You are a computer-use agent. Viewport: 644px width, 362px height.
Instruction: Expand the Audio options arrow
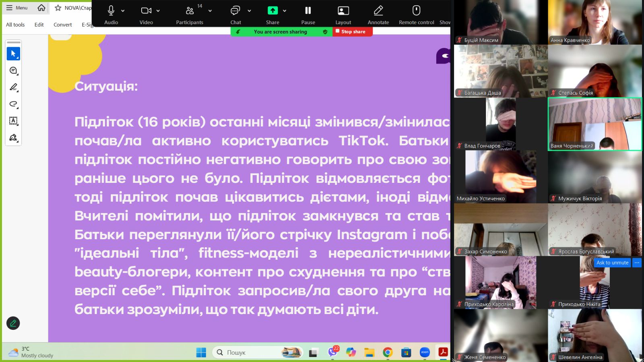[123, 11]
